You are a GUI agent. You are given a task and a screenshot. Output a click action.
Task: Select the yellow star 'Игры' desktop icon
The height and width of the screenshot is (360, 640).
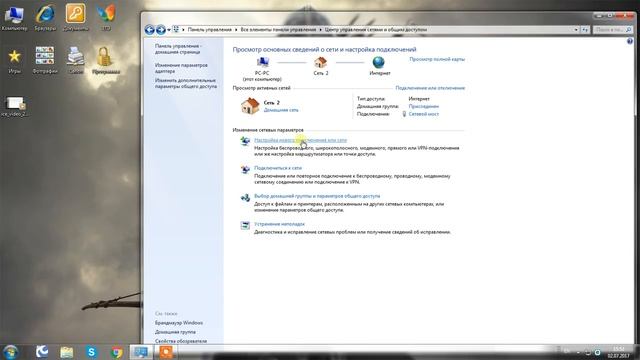[x=14, y=61]
